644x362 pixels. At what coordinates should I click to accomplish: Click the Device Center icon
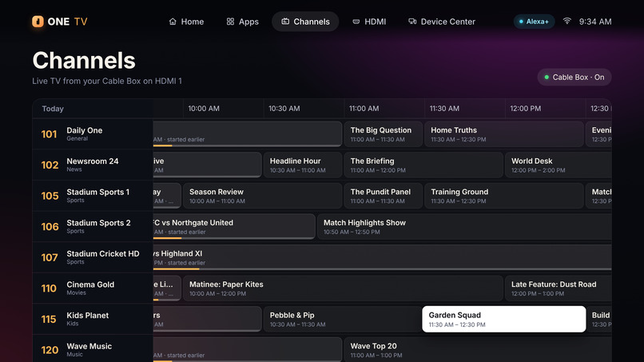click(412, 22)
